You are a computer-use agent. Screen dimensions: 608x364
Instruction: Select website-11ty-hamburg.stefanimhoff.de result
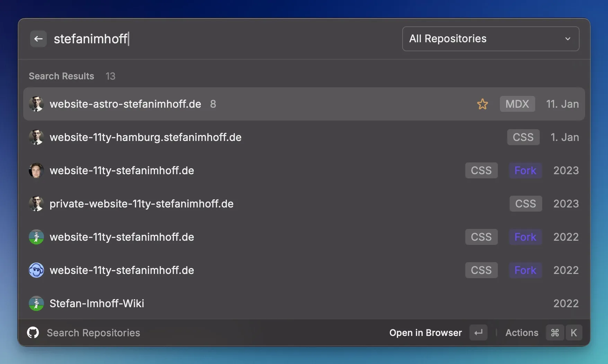point(146,137)
